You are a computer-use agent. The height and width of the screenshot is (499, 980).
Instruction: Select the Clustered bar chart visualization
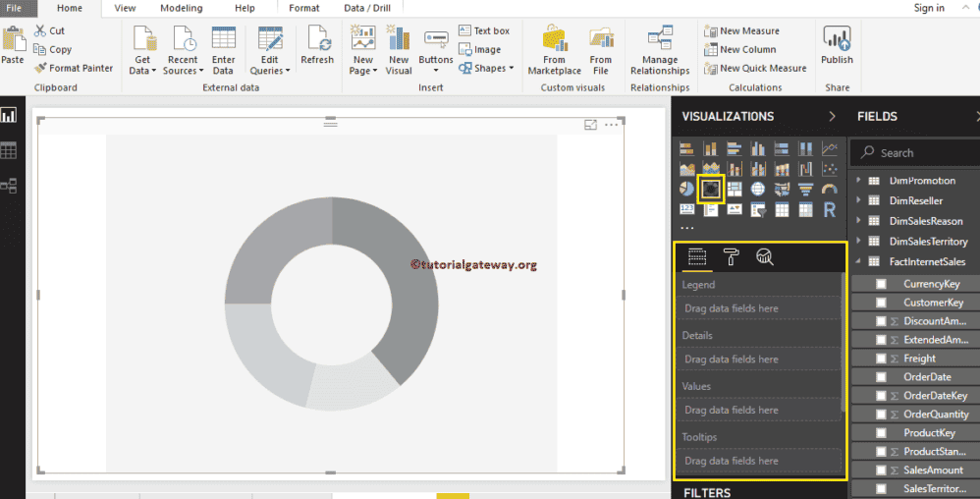[735, 149]
